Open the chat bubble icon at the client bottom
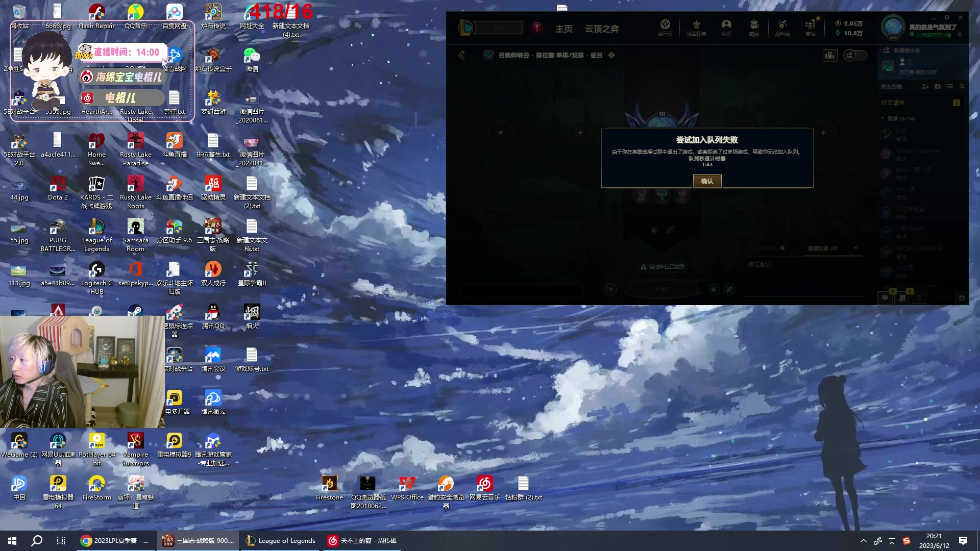The height and width of the screenshot is (551, 980). point(885,298)
